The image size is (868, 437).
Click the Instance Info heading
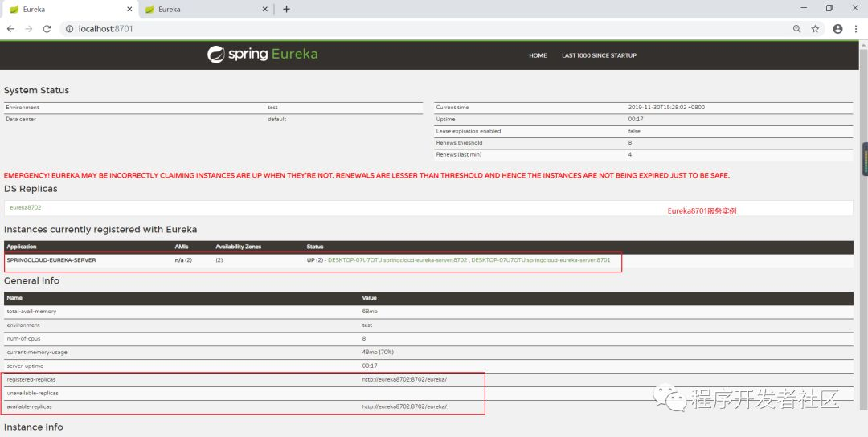pyautogui.click(x=33, y=427)
